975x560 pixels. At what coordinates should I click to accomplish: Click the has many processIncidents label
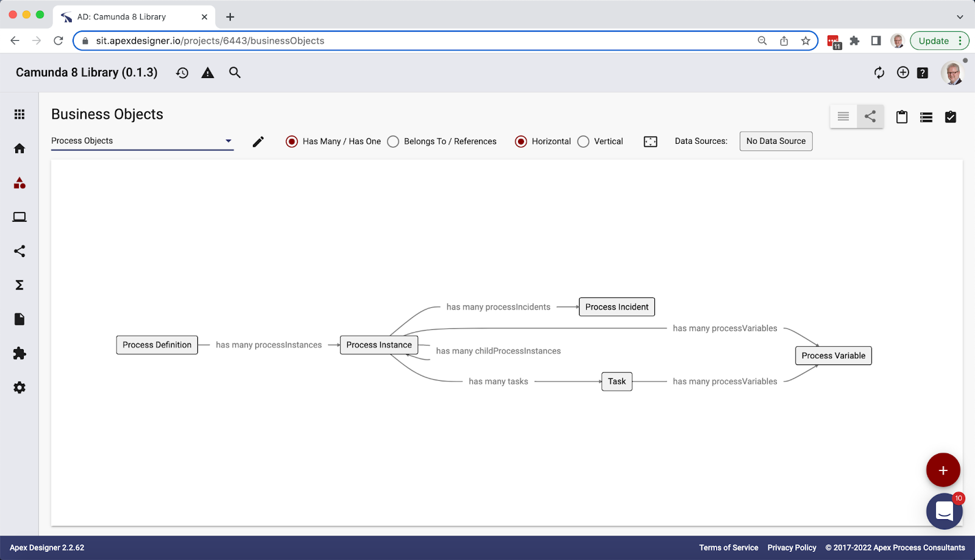tap(498, 307)
